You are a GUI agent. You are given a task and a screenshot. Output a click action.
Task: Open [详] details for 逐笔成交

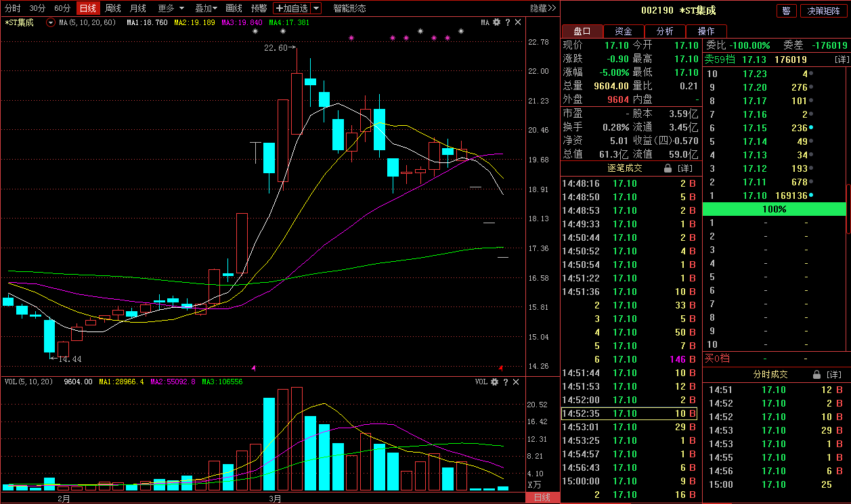685,168
